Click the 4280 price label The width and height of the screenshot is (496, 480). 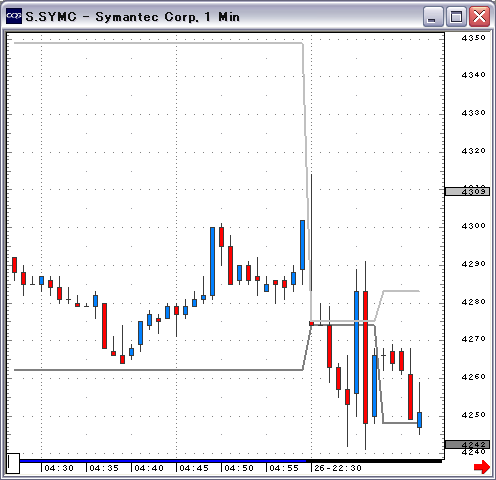point(473,302)
